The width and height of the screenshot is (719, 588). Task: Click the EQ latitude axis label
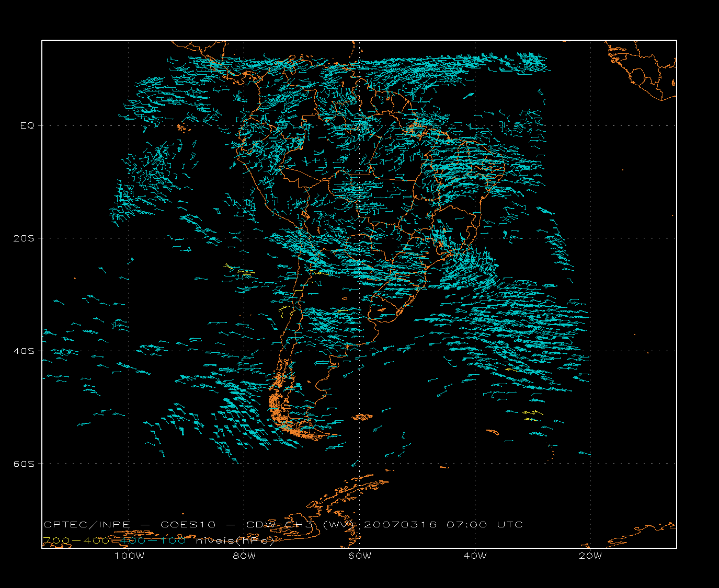pos(27,125)
